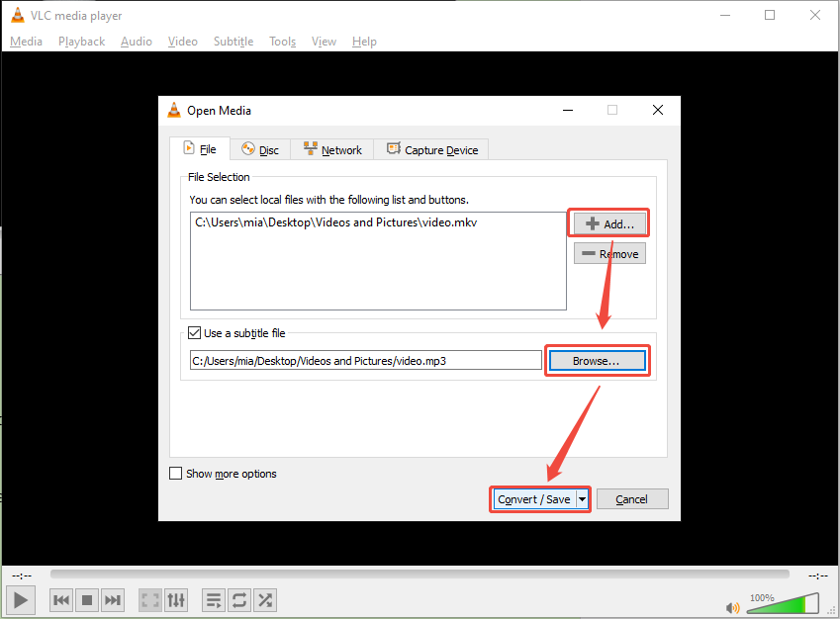Image resolution: width=840 pixels, height=619 pixels.
Task: Adjust the volume slider
Action: 783,603
